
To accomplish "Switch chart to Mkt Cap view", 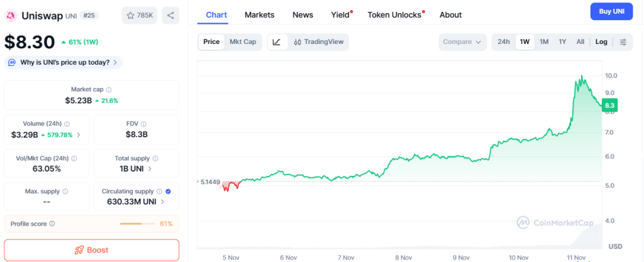I will point(243,42).
